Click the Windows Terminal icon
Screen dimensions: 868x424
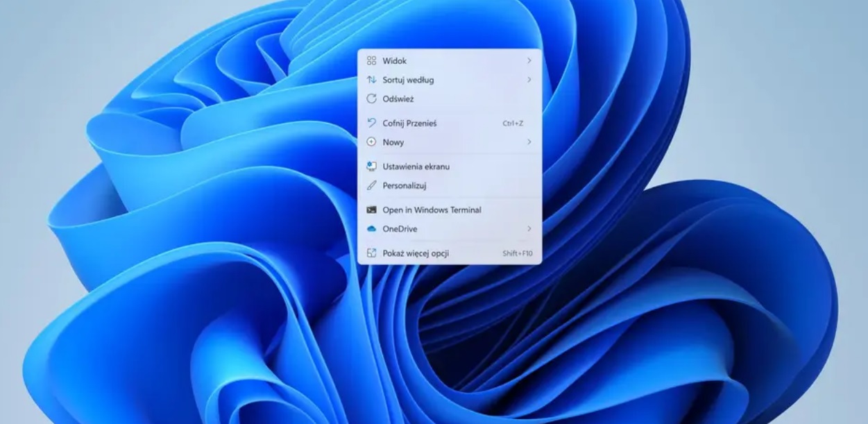pyautogui.click(x=371, y=210)
